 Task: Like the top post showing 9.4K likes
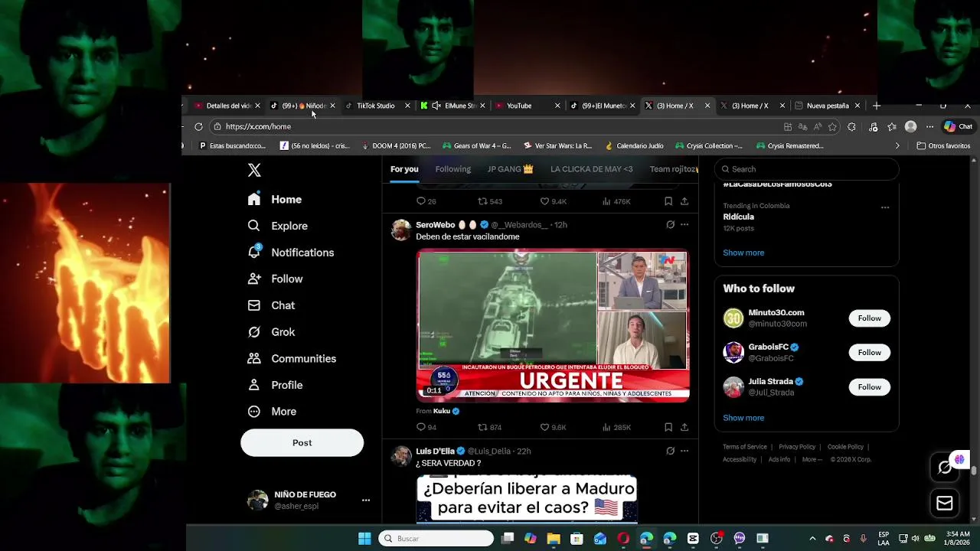[x=553, y=201]
